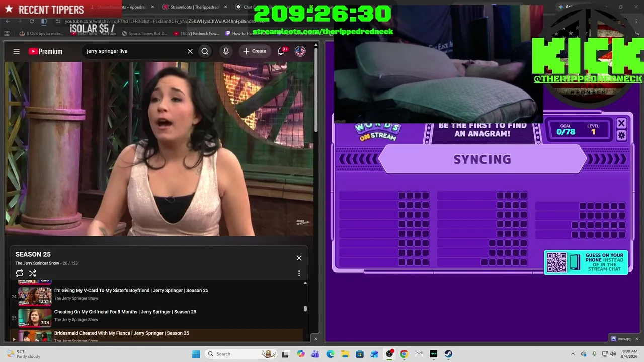
Task: Play 'Cheating On My Girlfriend For 8 Months'
Action: click(125, 312)
